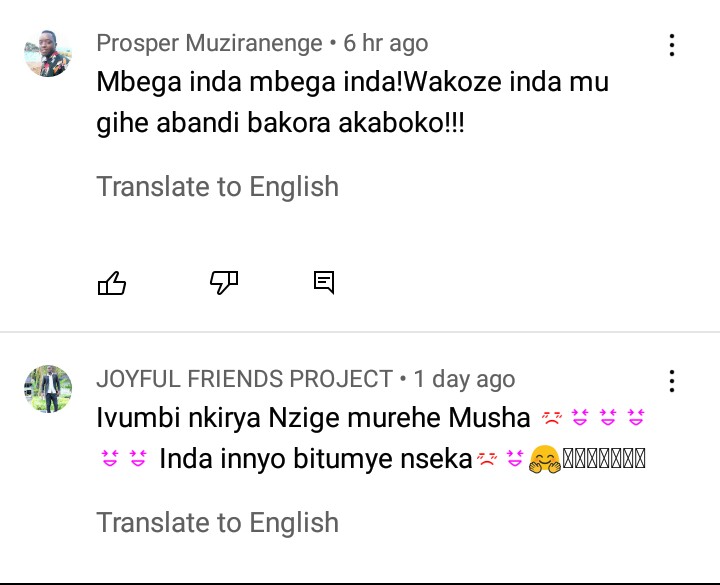The width and height of the screenshot is (720, 585).
Task: Click the '1 day ago' timestamp
Action: pyautogui.click(x=464, y=379)
